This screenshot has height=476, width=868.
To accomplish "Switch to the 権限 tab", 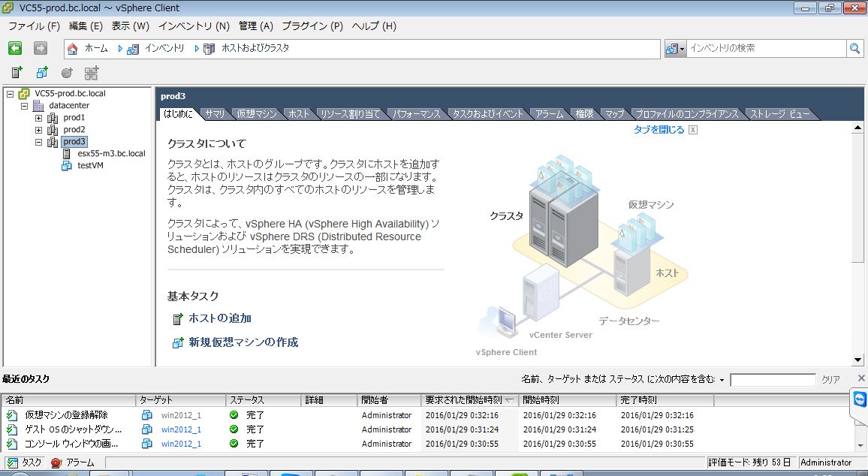I will point(584,114).
